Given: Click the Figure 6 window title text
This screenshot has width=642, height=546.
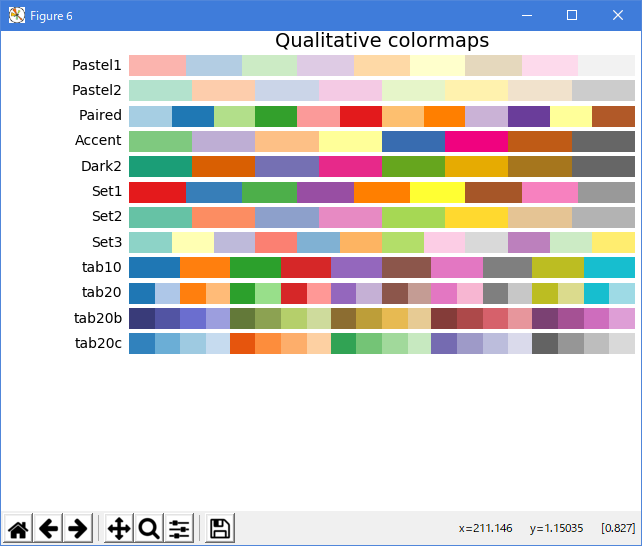Looking at the screenshot, I should (x=51, y=16).
